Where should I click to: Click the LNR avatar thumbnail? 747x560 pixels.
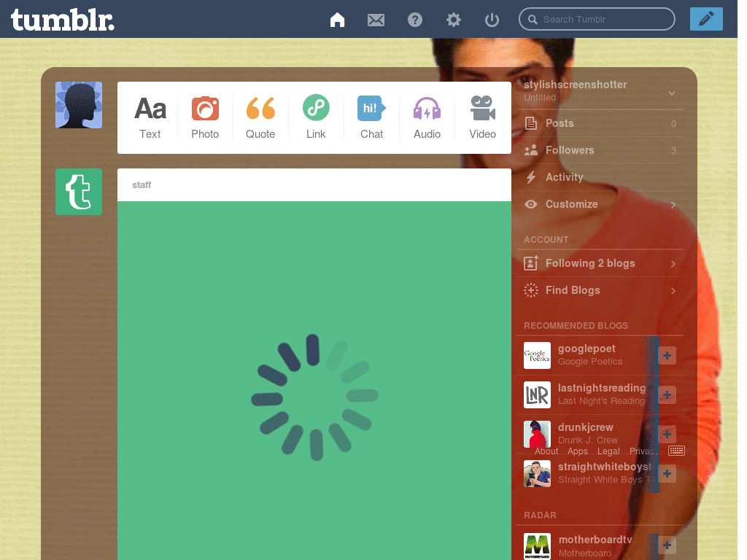point(537,394)
